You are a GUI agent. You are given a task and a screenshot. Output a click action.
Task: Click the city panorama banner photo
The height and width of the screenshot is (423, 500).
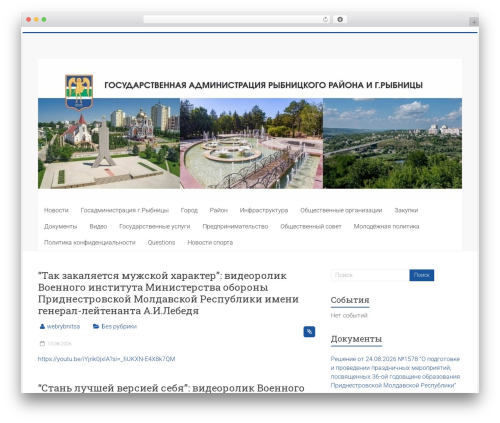pos(392,143)
